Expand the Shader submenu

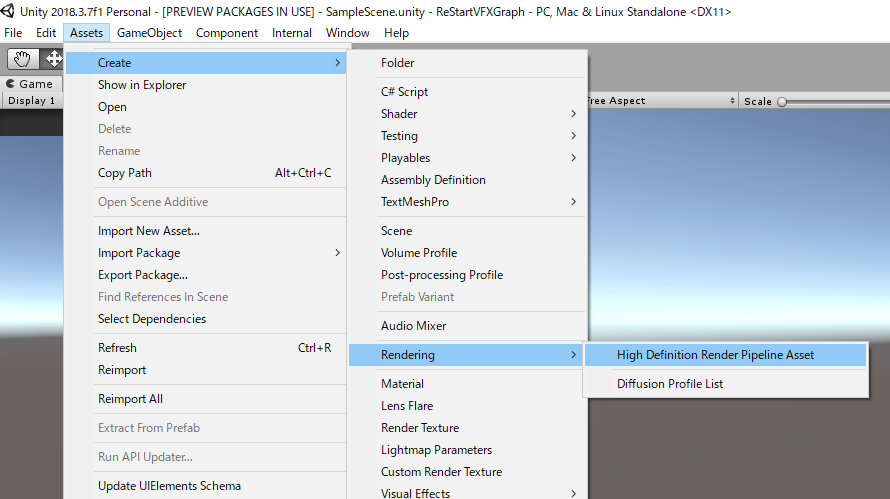467,114
